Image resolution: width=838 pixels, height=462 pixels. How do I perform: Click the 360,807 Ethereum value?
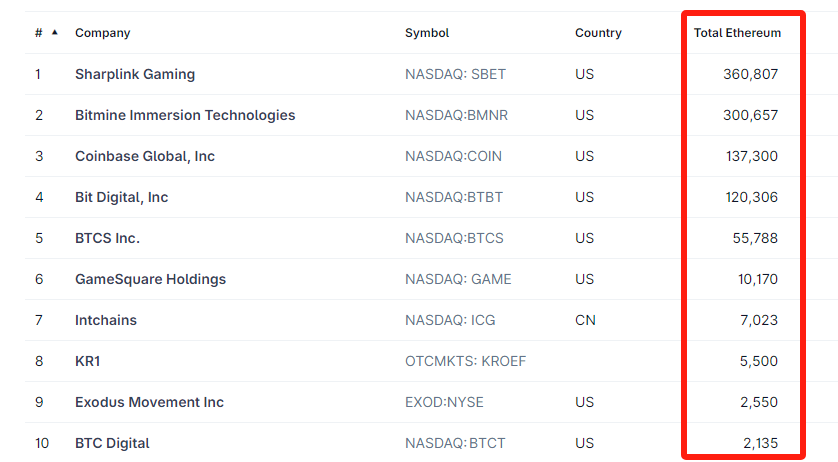[x=750, y=74]
